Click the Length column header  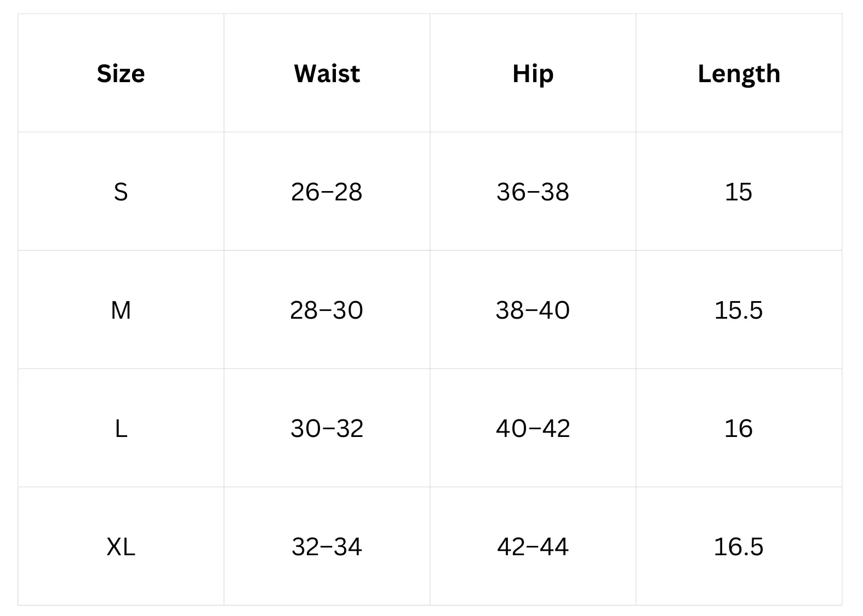coord(739,73)
